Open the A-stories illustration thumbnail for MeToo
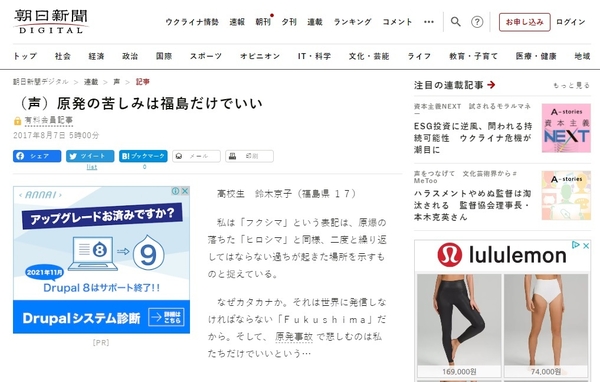 coord(566,195)
